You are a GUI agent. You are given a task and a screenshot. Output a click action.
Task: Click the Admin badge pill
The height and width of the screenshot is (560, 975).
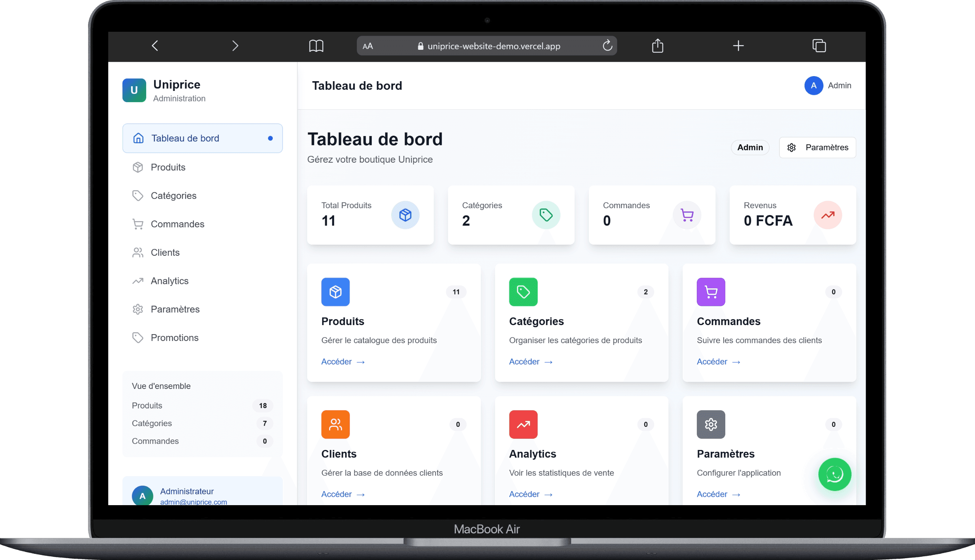click(x=749, y=147)
